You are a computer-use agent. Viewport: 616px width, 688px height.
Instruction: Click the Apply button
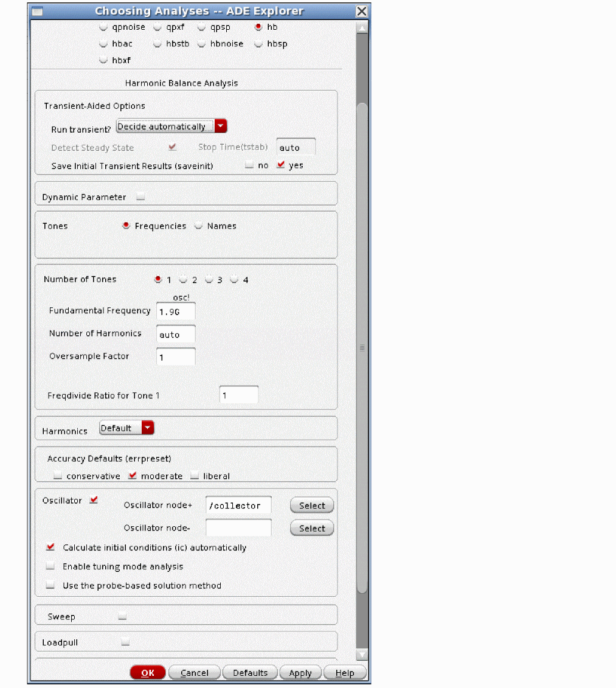click(300, 673)
